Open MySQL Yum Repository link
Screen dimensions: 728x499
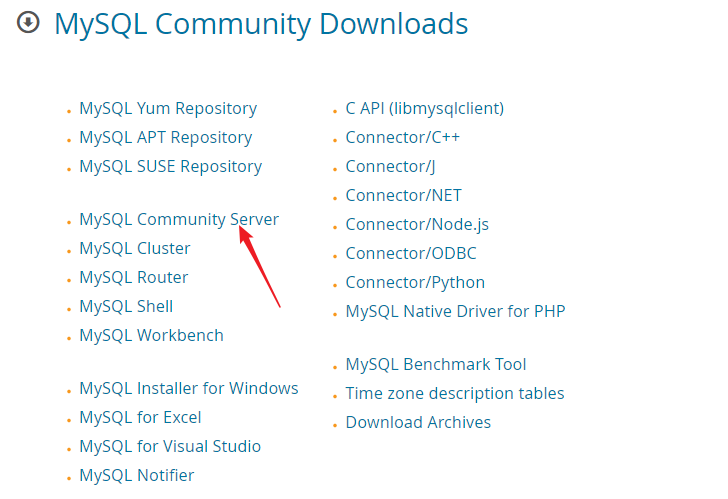pyautogui.click(x=168, y=109)
